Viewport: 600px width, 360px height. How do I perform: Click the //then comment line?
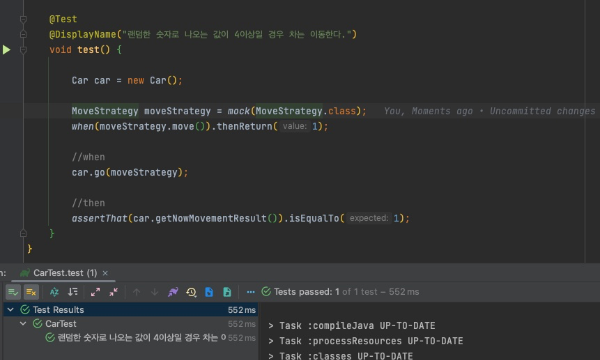click(88, 203)
